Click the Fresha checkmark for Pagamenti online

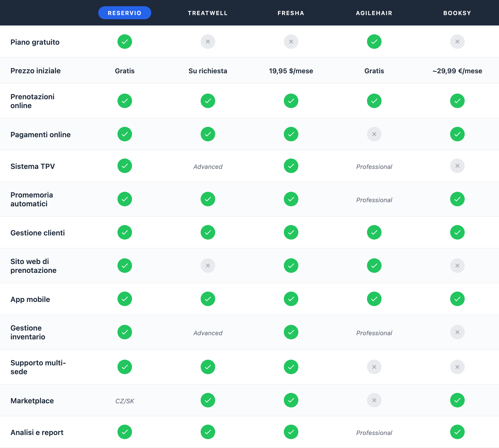291,134
